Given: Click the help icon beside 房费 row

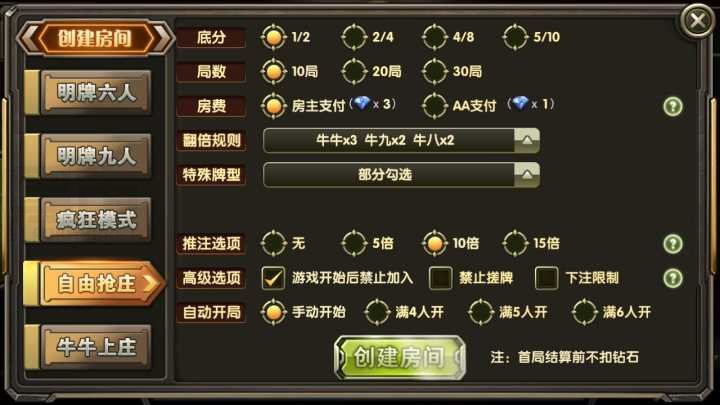Looking at the screenshot, I should point(673,107).
